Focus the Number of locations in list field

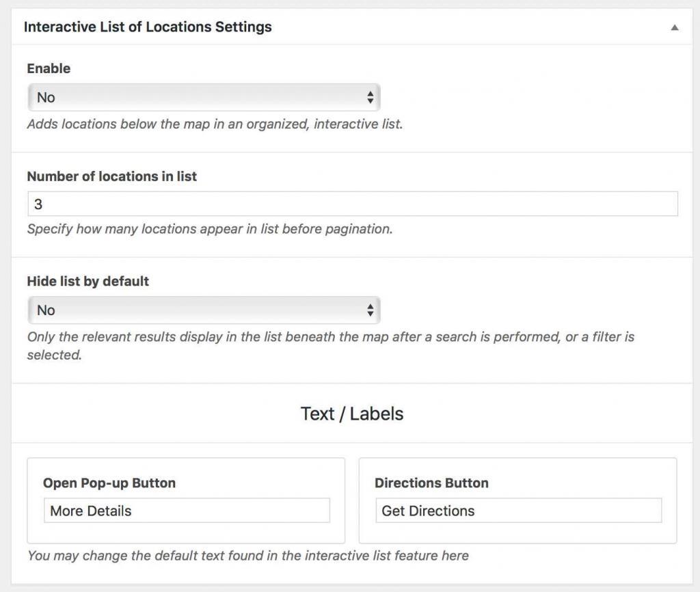pos(352,204)
